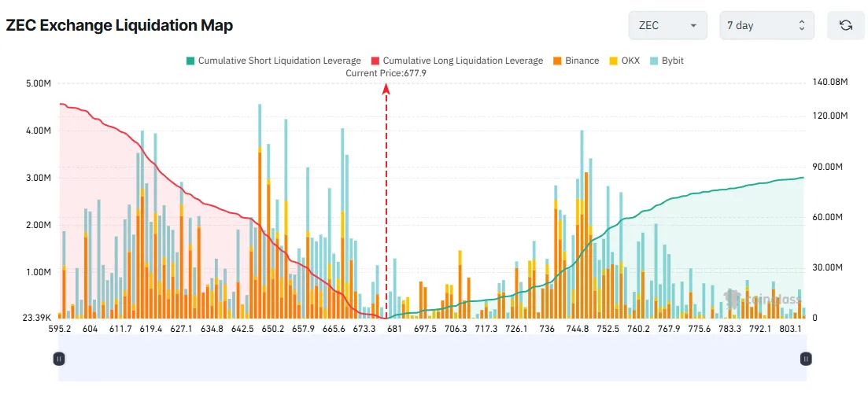868x394 pixels.
Task: Click the 120.00M right axis label
Action: click(x=829, y=116)
